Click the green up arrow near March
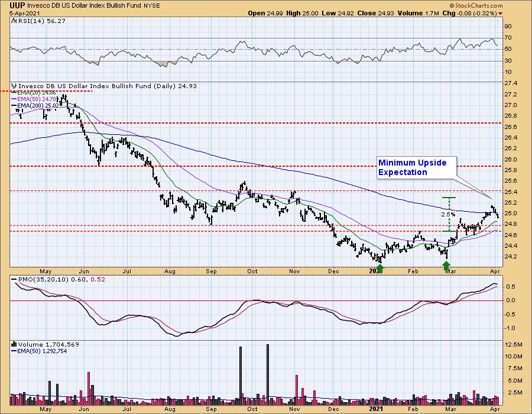 point(447,266)
